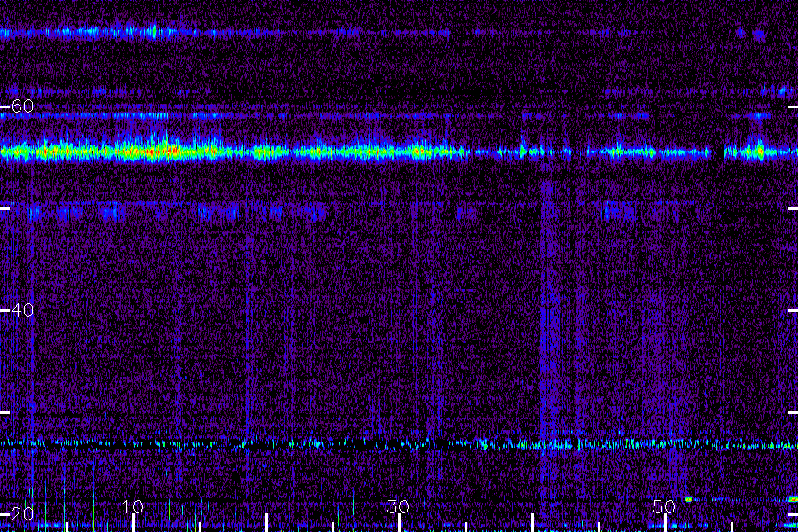
Task: Click the "20" frequency axis label
Action: coord(22,513)
